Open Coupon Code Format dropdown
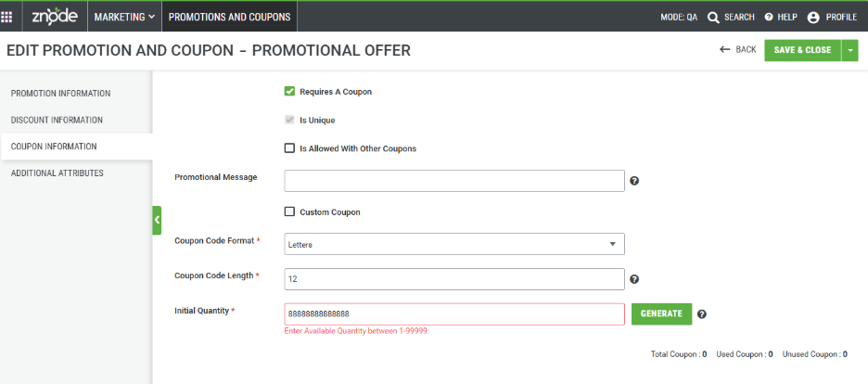868x384 pixels. click(x=454, y=244)
